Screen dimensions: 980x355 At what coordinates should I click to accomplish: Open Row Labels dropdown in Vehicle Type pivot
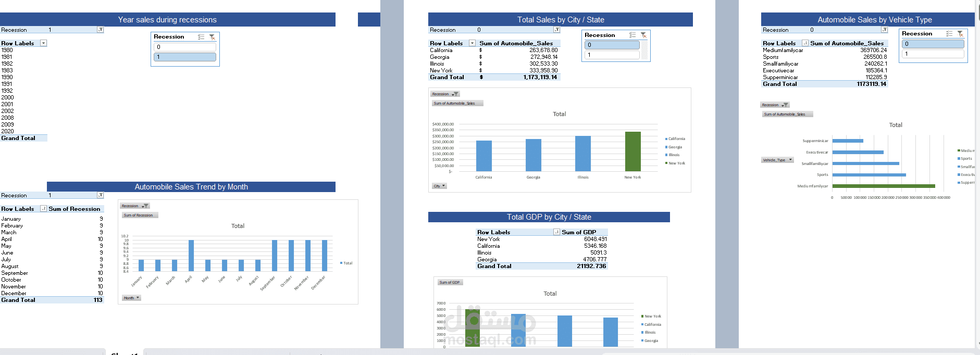(805, 43)
